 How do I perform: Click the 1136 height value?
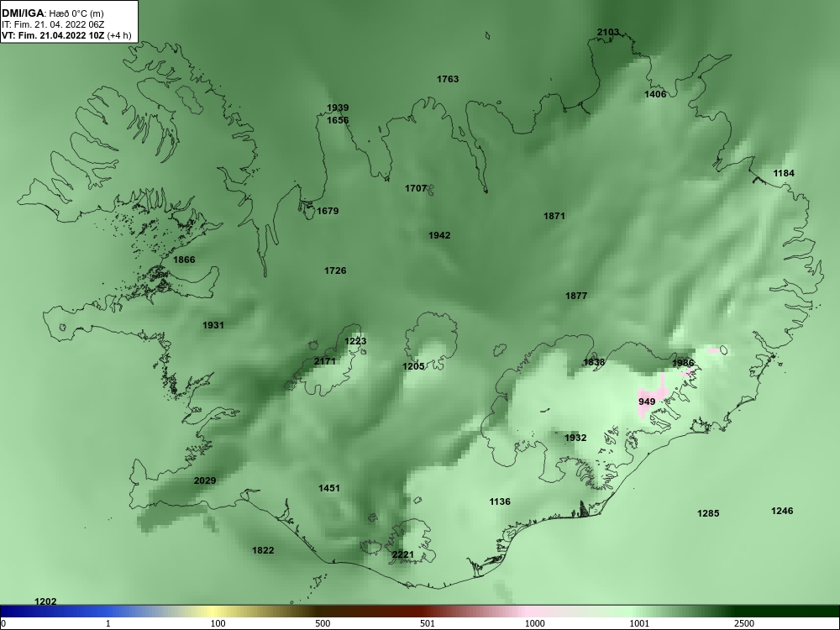click(x=500, y=502)
